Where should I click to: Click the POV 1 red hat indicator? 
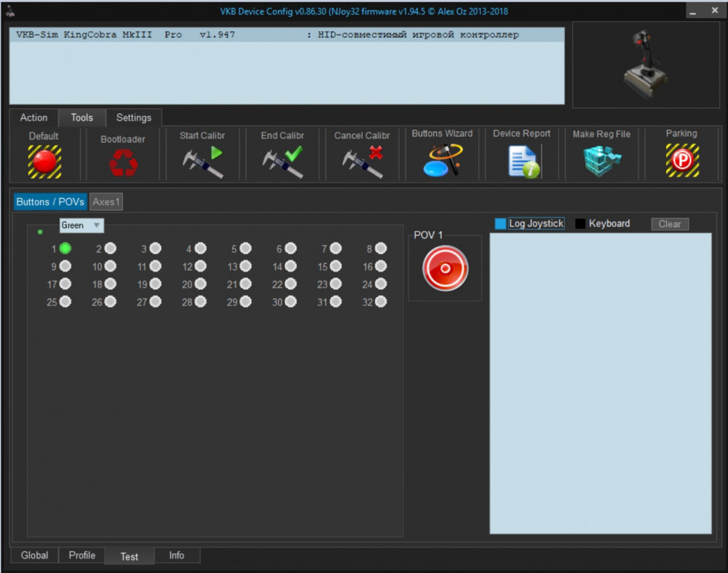446,269
